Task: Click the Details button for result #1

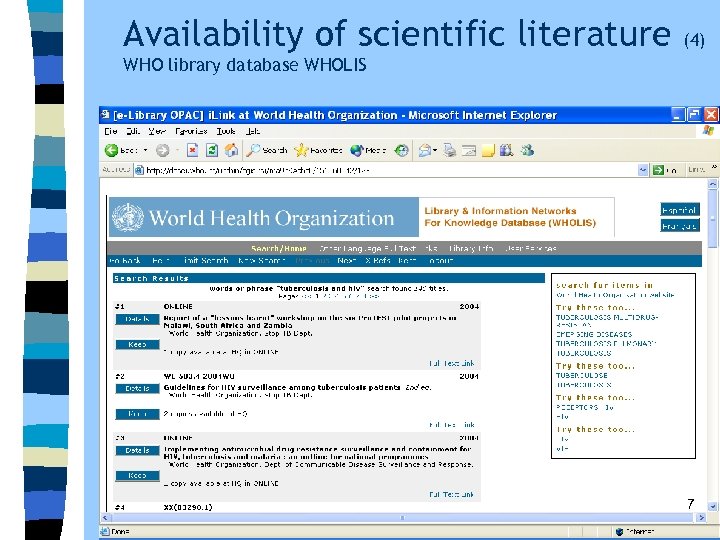Action: pyautogui.click(x=137, y=319)
